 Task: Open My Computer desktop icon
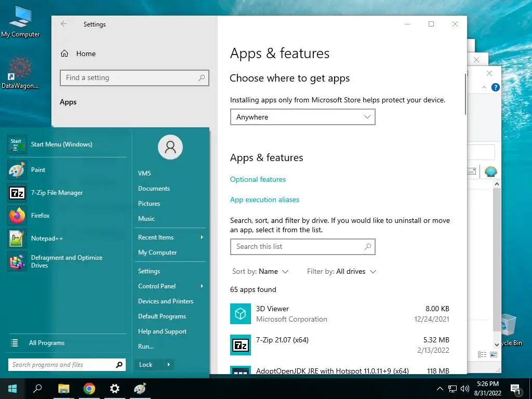click(20, 22)
